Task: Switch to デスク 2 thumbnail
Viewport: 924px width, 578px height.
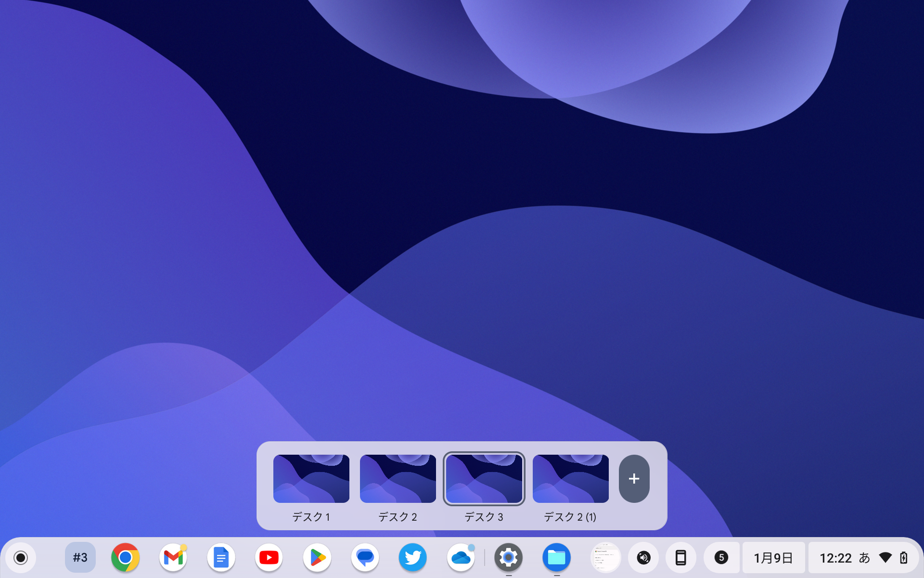Action: click(x=398, y=479)
